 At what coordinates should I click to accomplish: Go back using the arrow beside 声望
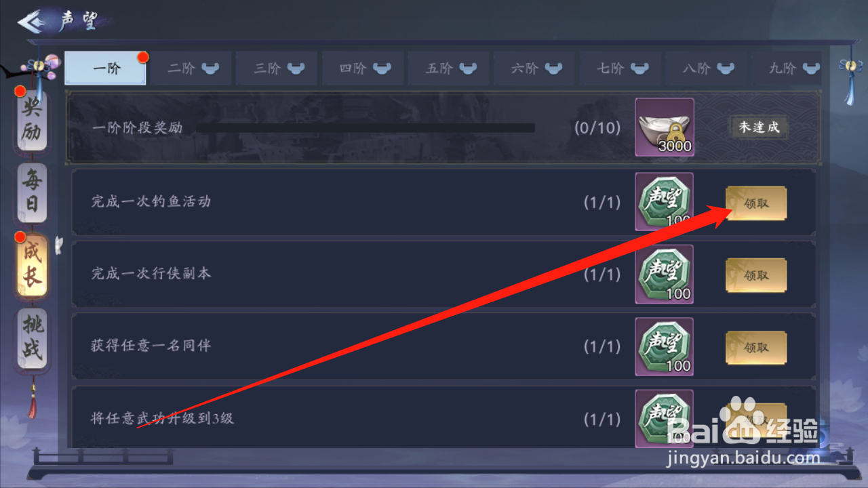click(x=32, y=22)
